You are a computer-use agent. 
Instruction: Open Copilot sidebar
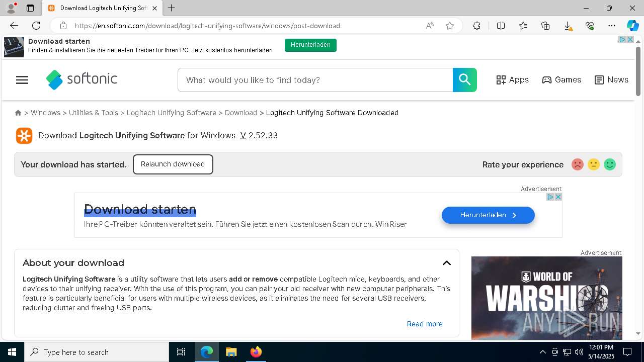click(632, 26)
